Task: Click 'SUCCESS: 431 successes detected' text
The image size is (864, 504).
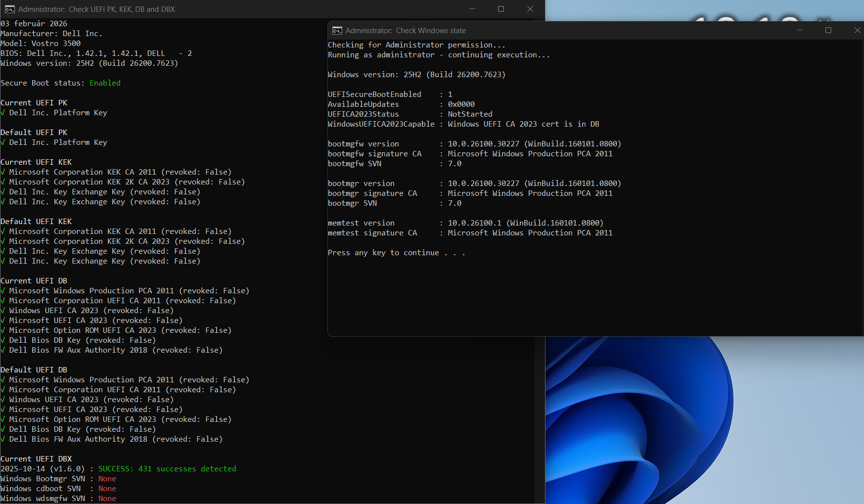Action: tap(167, 469)
